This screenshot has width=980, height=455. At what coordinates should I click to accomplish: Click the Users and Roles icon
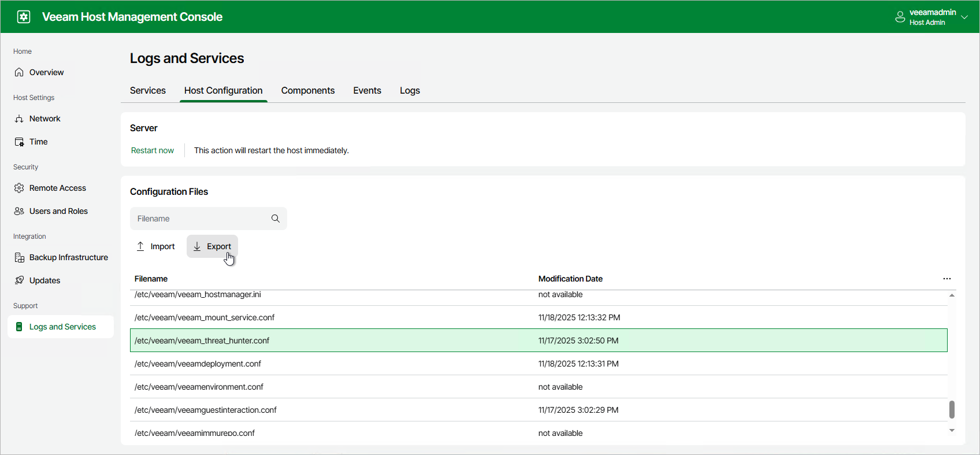tap(19, 211)
